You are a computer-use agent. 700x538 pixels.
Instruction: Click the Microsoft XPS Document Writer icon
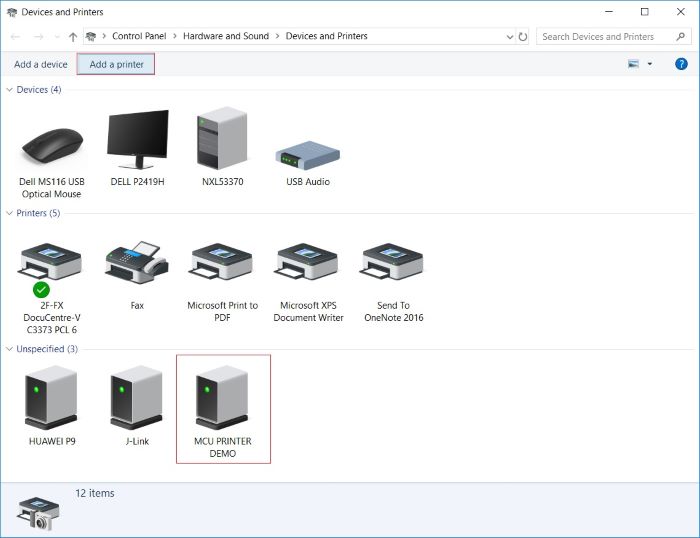click(308, 263)
